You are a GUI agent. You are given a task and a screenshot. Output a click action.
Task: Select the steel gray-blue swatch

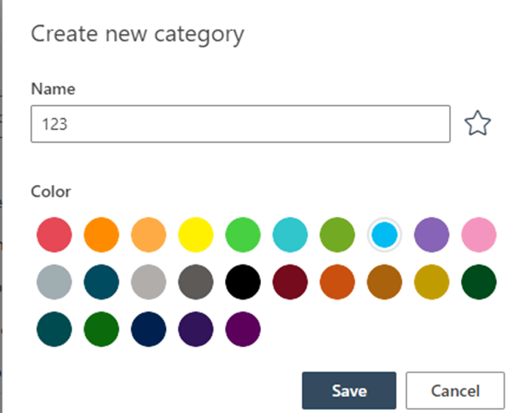[54, 282]
